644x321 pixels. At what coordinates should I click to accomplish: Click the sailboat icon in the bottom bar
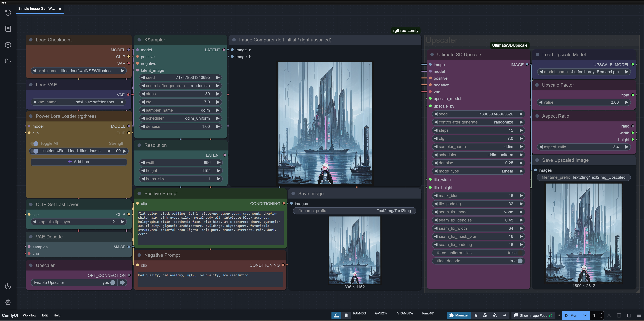tap(337, 315)
